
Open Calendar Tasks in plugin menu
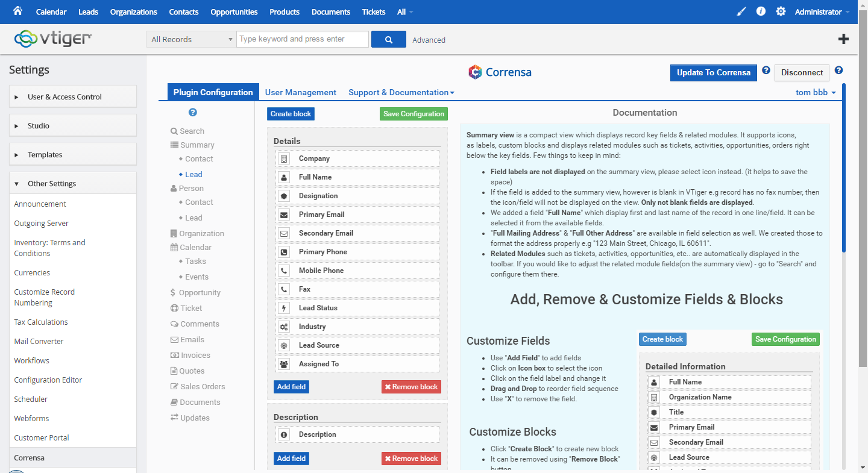click(195, 262)
